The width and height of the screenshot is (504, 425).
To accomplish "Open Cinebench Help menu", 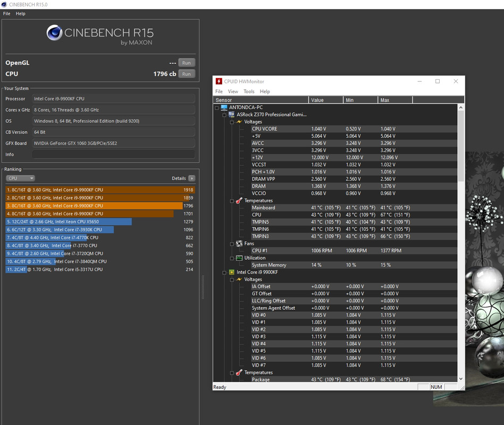I will click(21, 13).
